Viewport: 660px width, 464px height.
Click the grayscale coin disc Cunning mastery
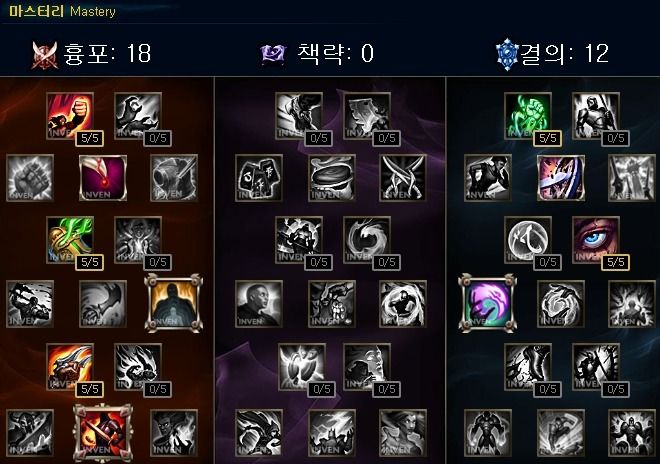(332, 178)
